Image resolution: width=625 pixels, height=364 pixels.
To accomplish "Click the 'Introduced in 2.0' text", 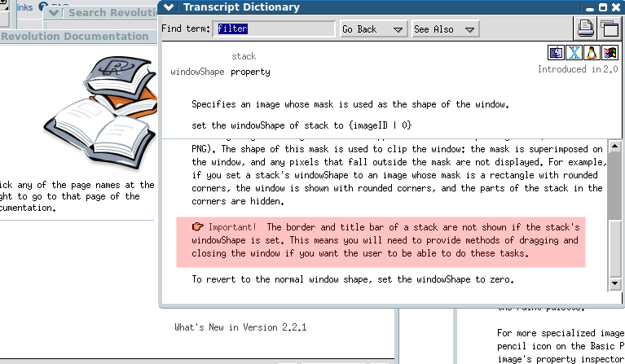I will point(578,69).
